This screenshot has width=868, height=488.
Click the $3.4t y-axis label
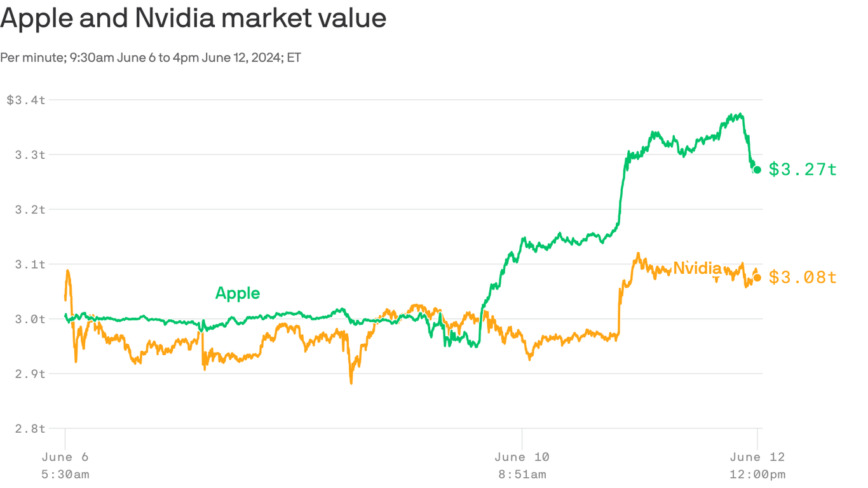point(26,100)
